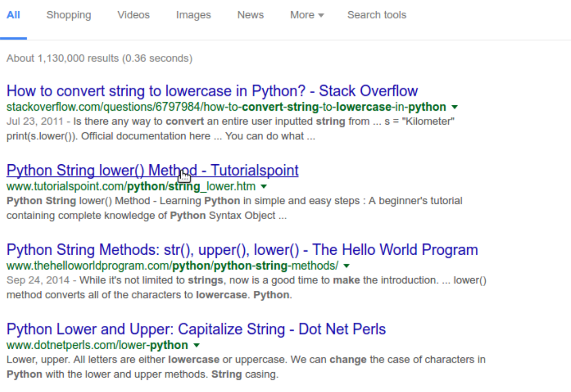The image size is (571, 392).
Task: Open the Search tools menu
Action: (x=377, y=15)
